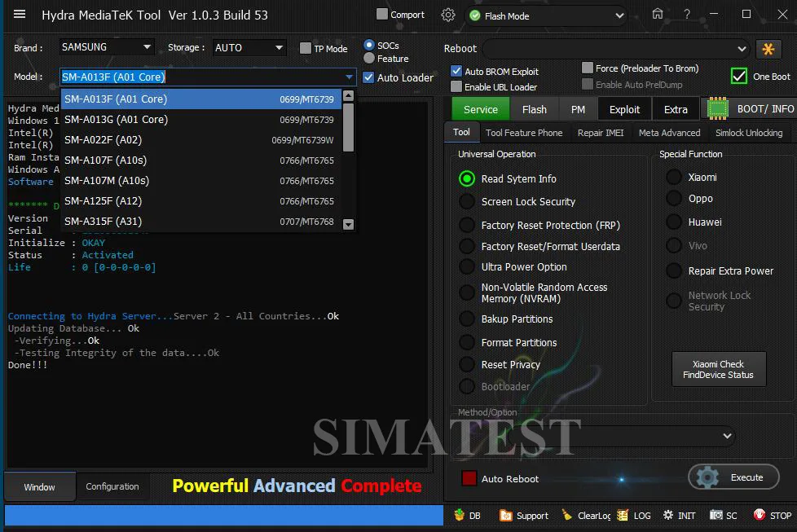Click the chip icon beside BOOT/ INFO

pyautogui.click(x=717, y=108)
